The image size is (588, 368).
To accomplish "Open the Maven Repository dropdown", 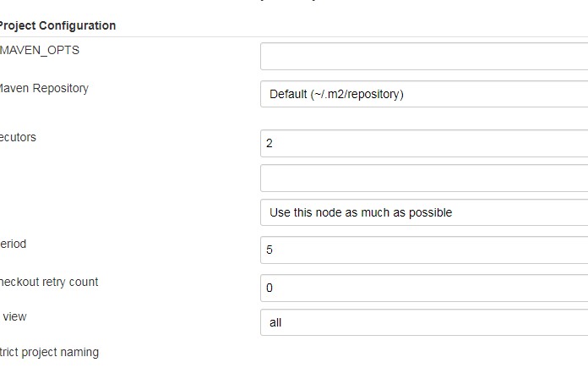I will (422, 94).
